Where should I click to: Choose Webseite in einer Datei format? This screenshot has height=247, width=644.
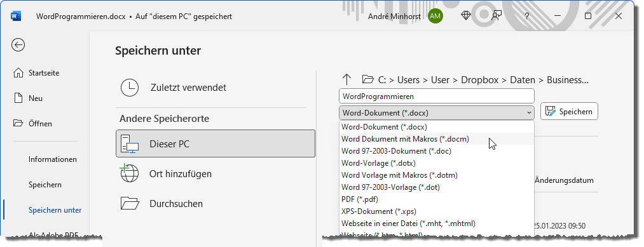[x=437, y=224]
